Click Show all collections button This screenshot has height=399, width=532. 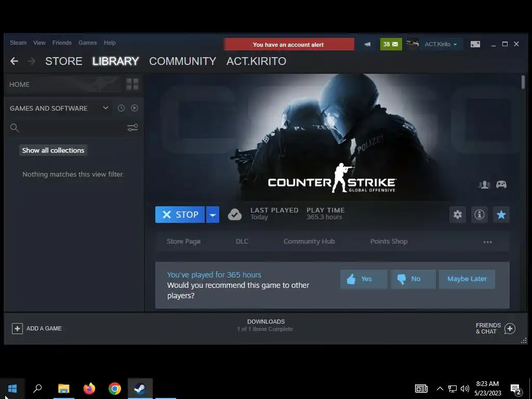pyautogui.click(x=54, y=150)
